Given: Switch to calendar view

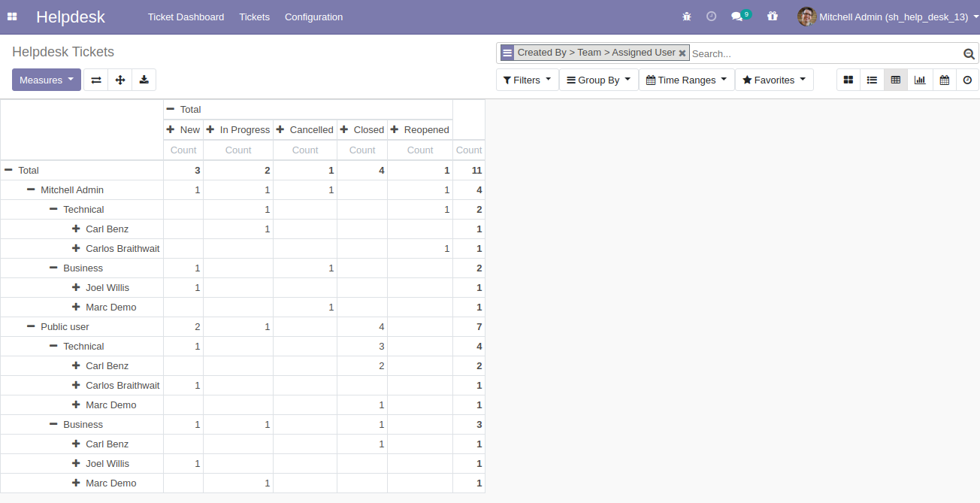Looking at the screenshot, I should pyautogui.click(x=944, y=80).
